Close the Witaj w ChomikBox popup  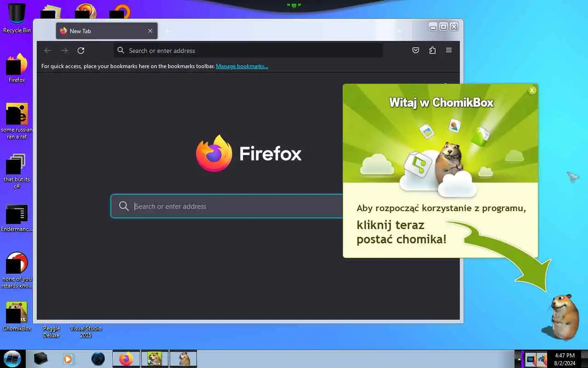(532, 90)
